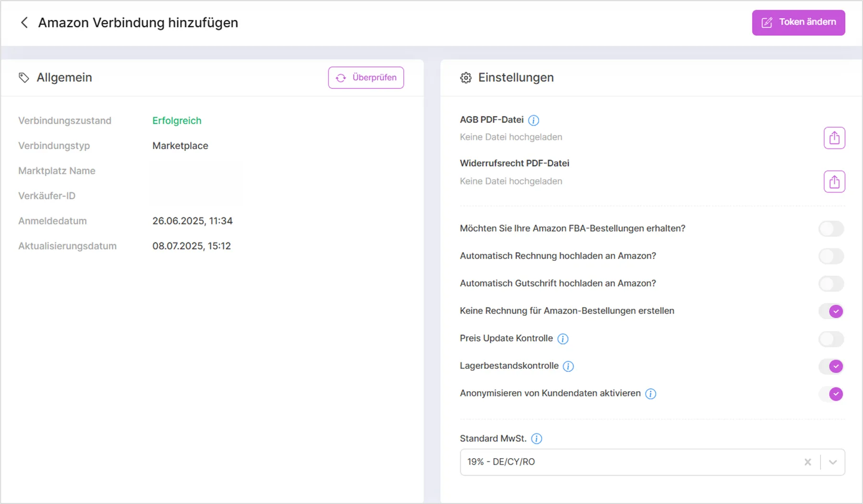Click the Token ändern button

[x=798, y=22]
